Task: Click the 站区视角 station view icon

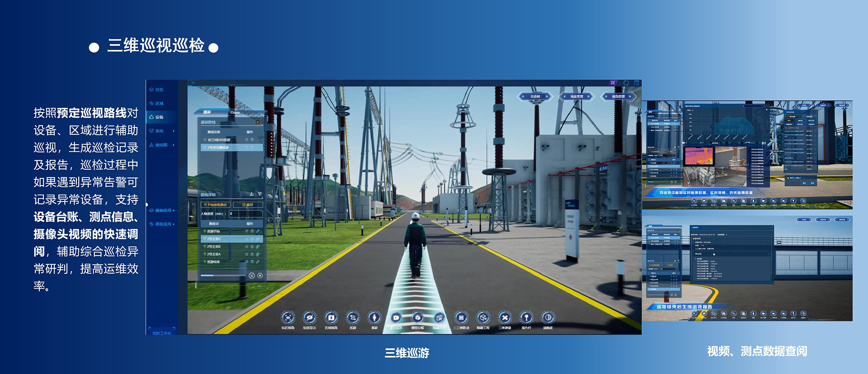Action: (288, 318)
